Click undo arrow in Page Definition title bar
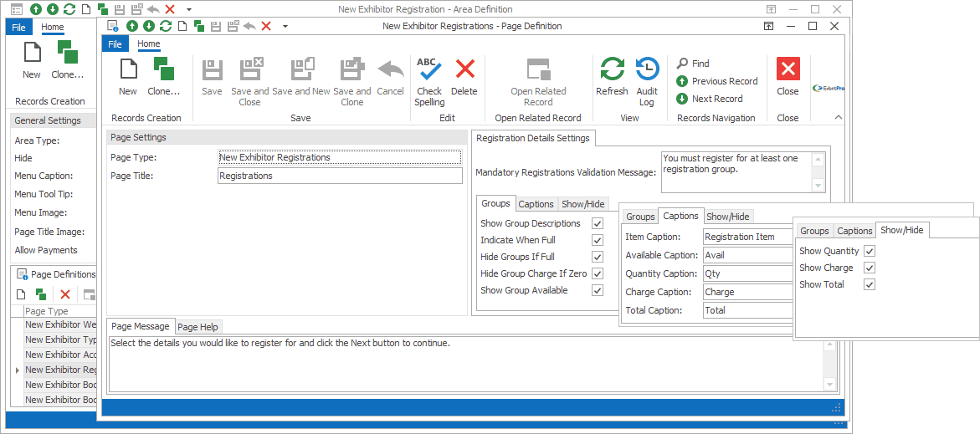The image size is (980, 434). (x=249, y=26)
